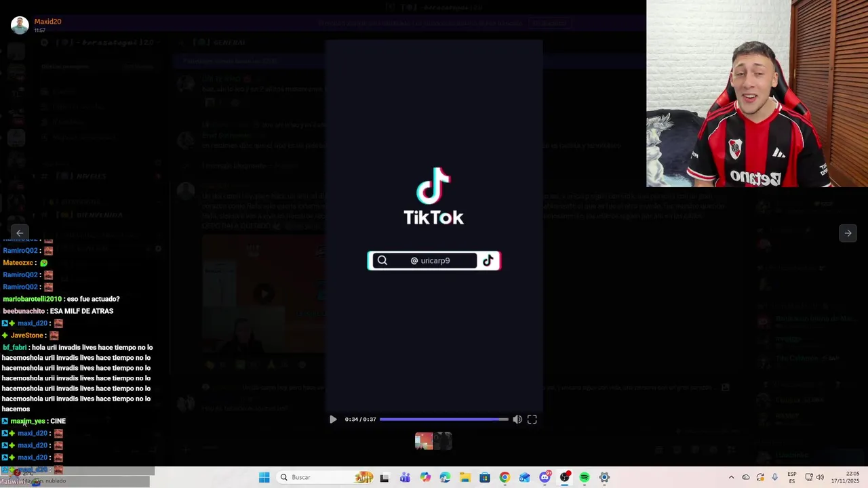This screenshot has height=488, width=868.
Task: Open Task View on the taskbar
Action: (384, 477)
